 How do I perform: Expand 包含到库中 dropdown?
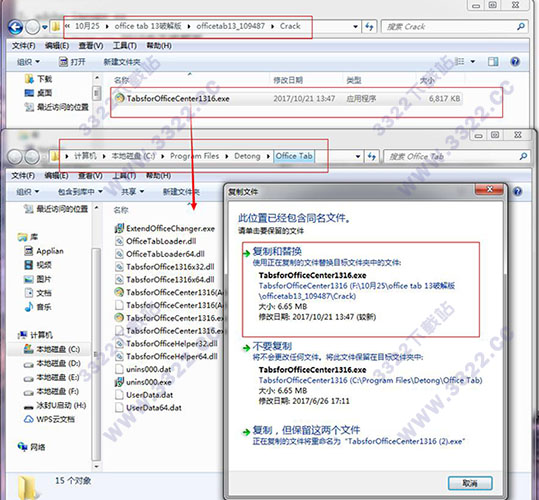pos(80,191)
